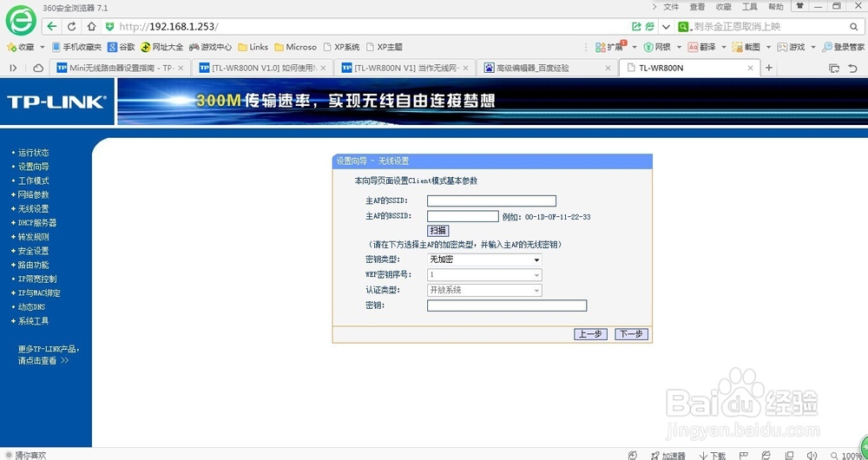Open the 收藏 favorites star icon
The height and width of the screenshot is (460, 868).
click(x=11, y=47)
